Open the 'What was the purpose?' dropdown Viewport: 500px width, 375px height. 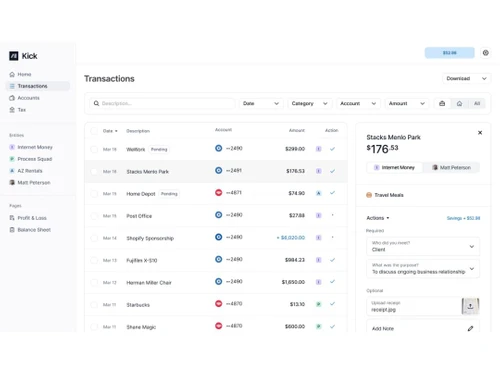[423, 269]
